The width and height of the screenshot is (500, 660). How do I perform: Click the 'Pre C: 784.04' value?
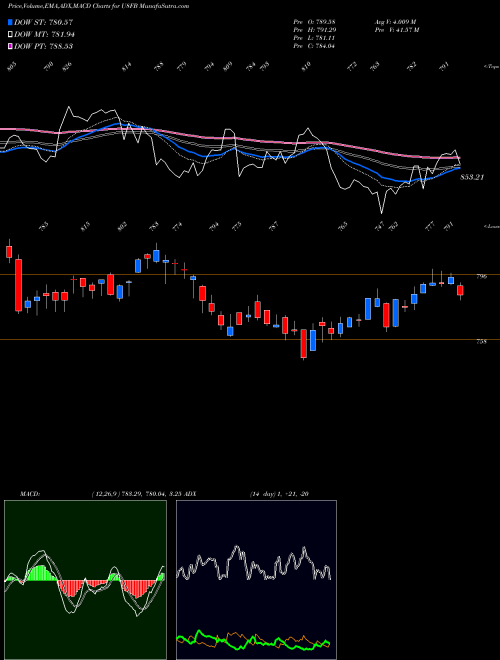[314, 46]
